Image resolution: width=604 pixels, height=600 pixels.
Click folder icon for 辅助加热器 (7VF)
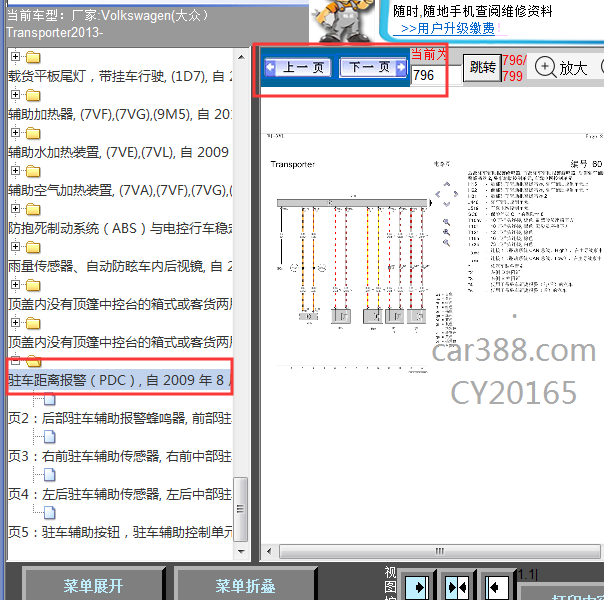point(33,95)
